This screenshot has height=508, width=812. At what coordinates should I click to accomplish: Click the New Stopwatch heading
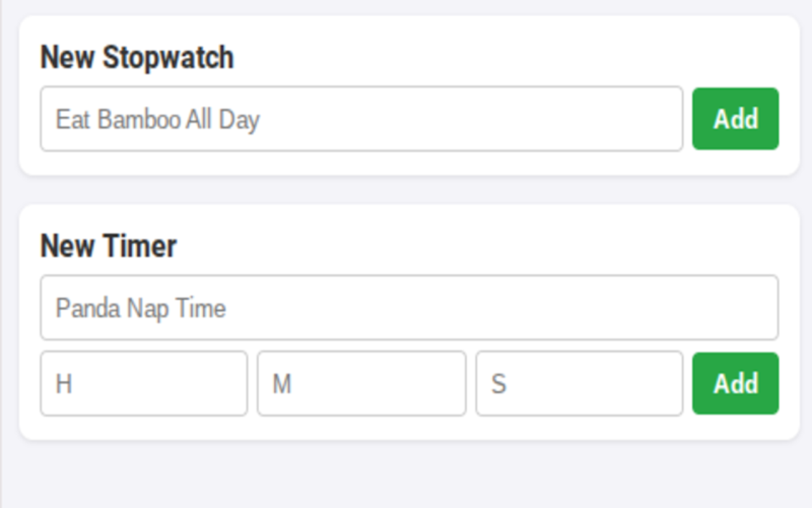137,57
